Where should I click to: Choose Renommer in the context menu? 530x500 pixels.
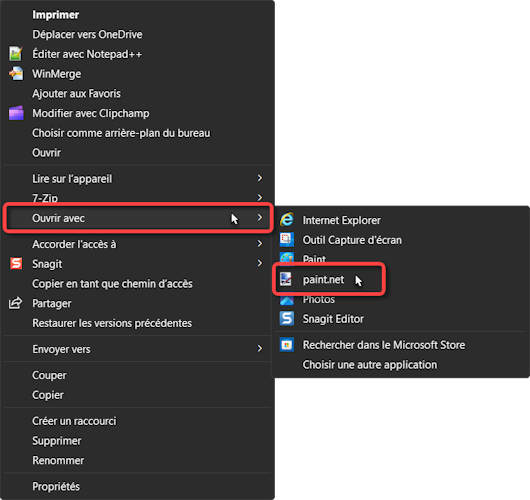coord(138,460)
